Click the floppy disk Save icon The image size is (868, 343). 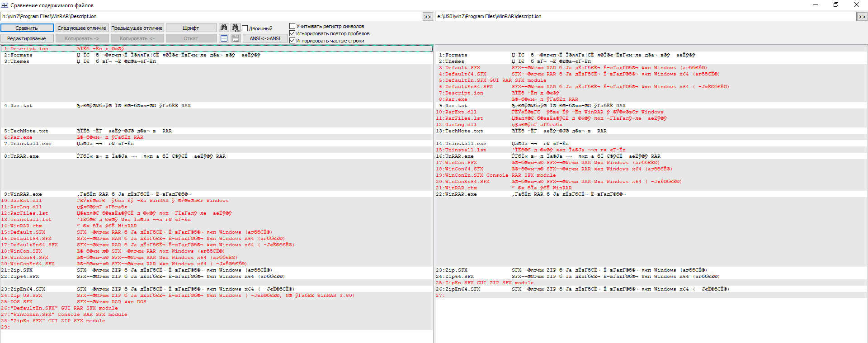(236, 38)
